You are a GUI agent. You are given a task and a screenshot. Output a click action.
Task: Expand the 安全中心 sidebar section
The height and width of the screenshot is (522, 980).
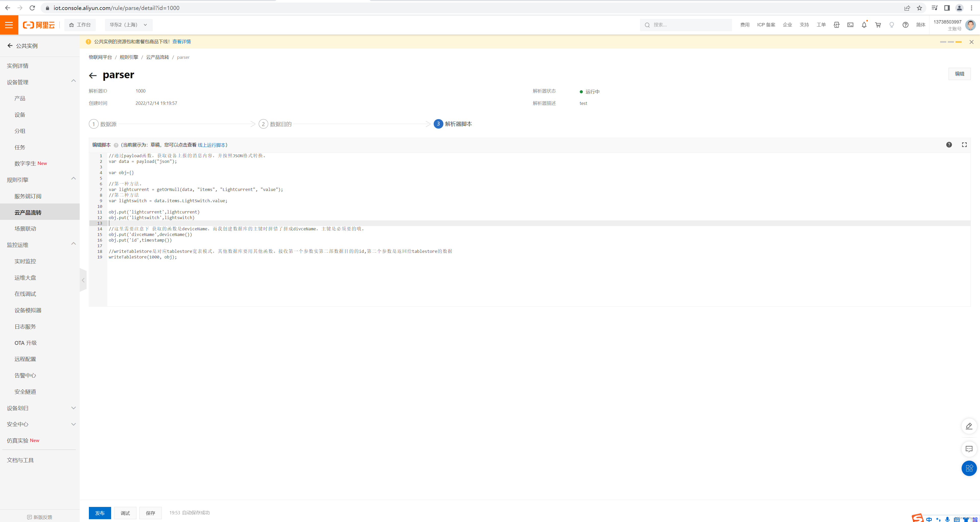(73, 424)
